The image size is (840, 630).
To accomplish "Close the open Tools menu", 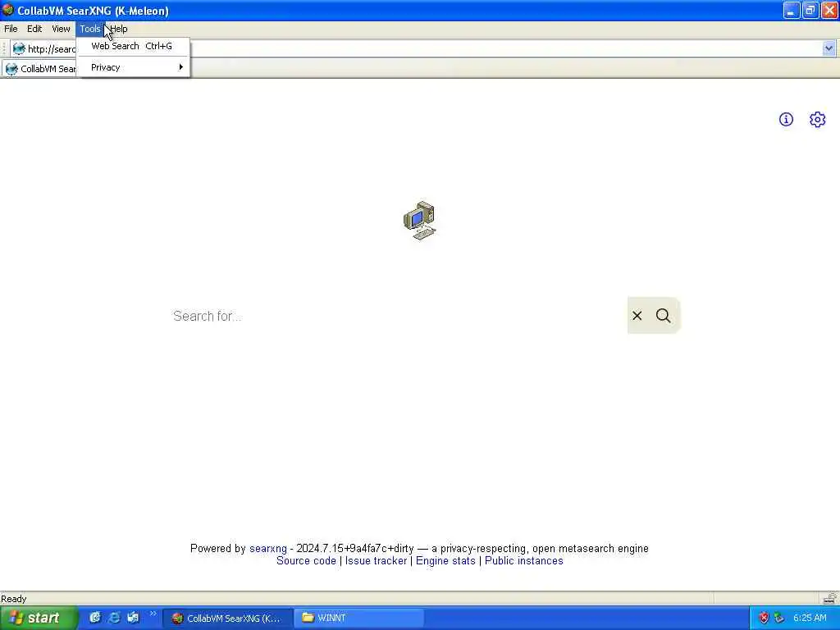I will [90, 29].
